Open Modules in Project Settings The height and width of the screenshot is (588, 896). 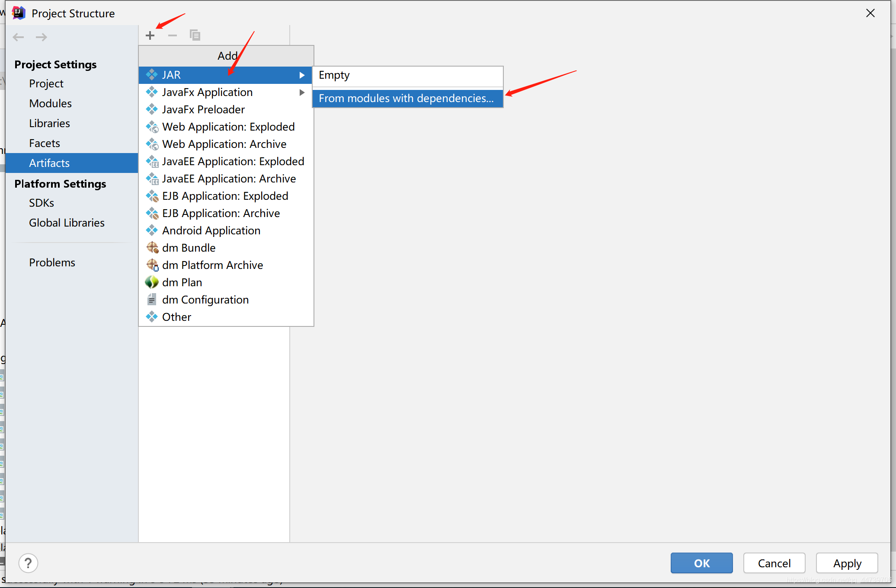pos(50,103)
